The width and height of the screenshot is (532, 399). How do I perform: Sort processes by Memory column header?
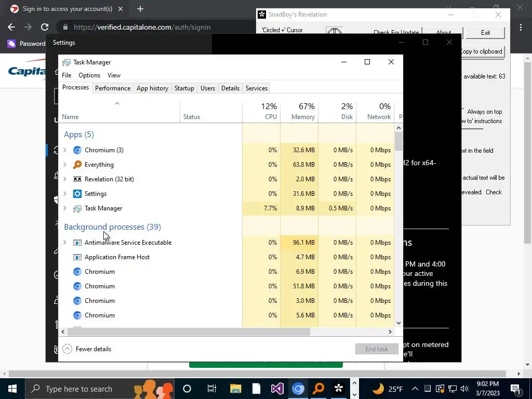tap(300, 112)
